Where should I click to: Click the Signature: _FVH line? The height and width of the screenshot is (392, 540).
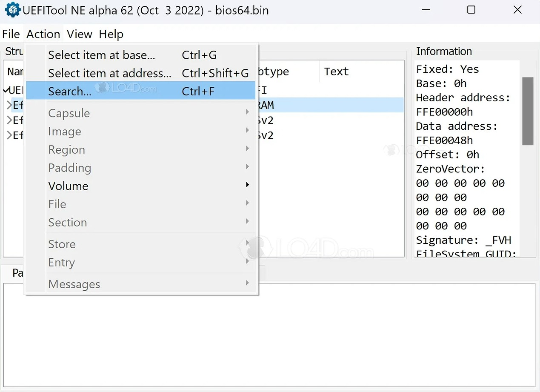click(x=463, y=240)
